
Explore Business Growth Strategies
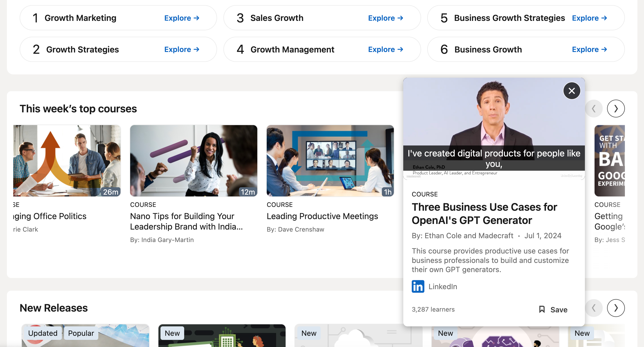[x=589, y=18]
